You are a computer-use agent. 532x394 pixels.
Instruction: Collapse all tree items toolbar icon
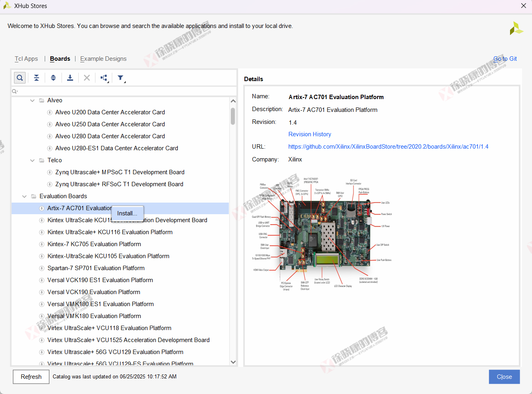pos(36,78)
